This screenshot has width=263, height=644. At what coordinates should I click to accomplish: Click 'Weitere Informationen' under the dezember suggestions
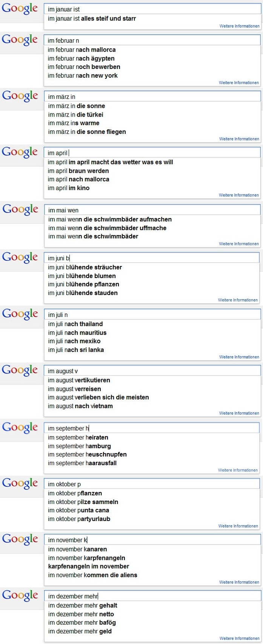(x=239, y=639)
